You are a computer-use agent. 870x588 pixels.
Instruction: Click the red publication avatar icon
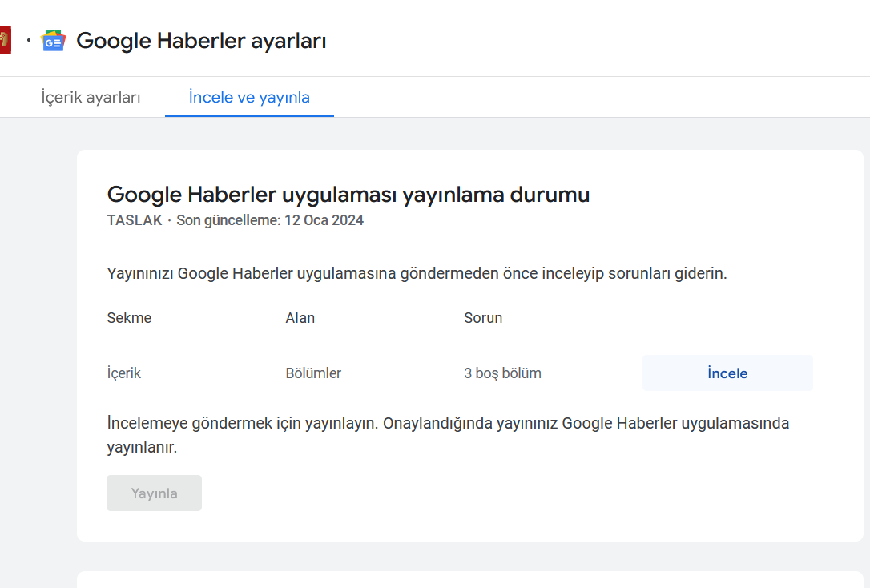(5, 40)
